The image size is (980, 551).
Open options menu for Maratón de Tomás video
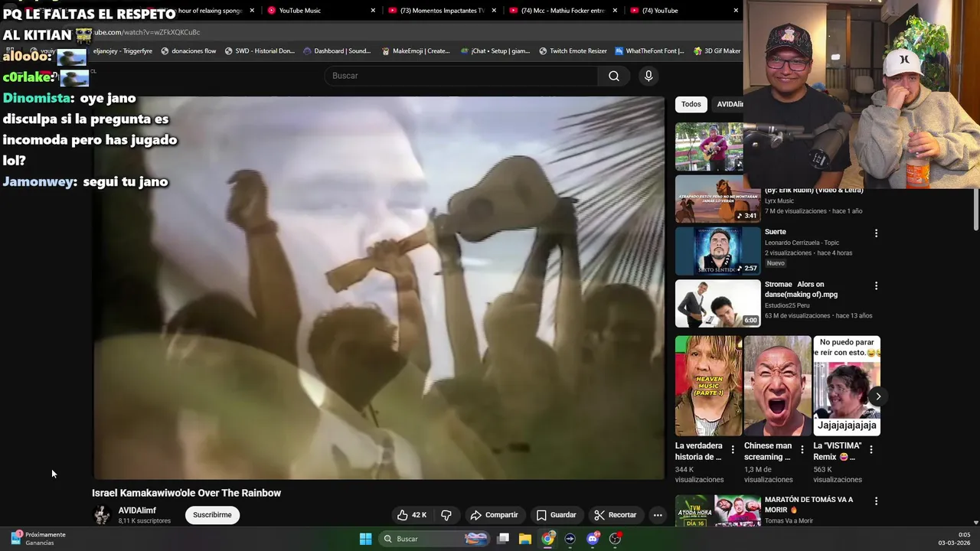[x=876, y=501]
